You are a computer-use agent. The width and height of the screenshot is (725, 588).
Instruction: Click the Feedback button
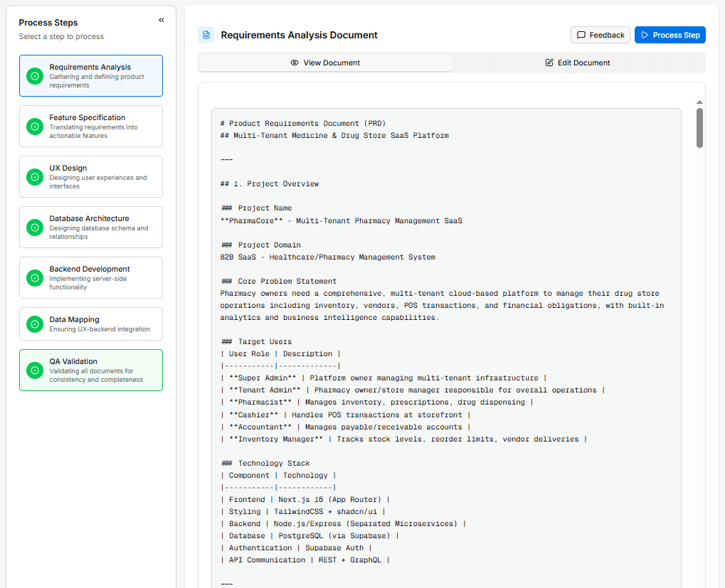(600, 34)
